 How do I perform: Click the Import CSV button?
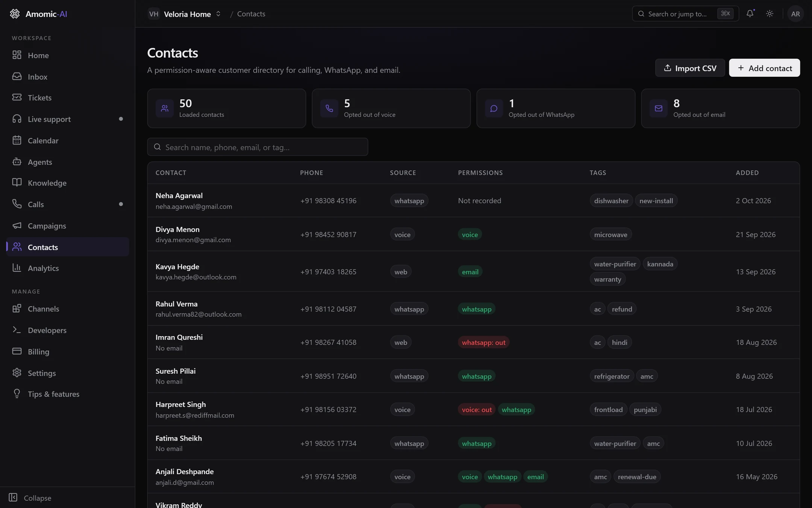click(x=690, y=68)
